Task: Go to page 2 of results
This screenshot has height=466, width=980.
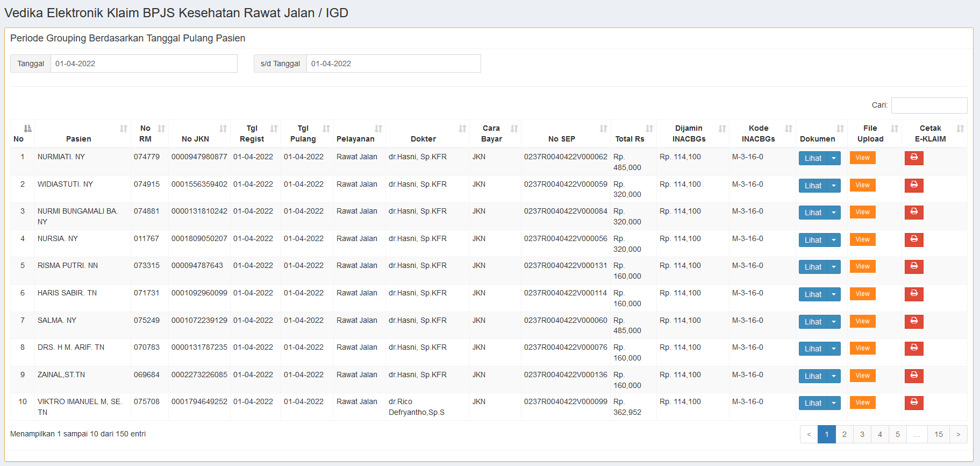Action: (844, 434)
